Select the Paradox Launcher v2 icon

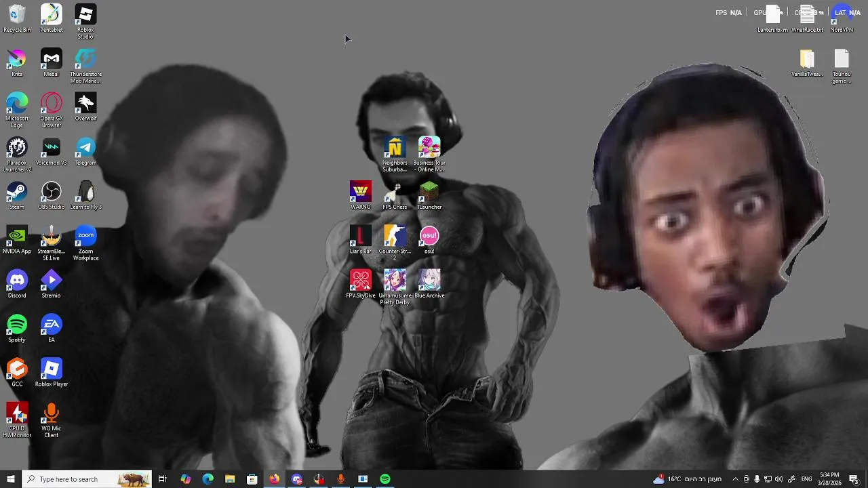pyautogui.click(x=17, y=155)
